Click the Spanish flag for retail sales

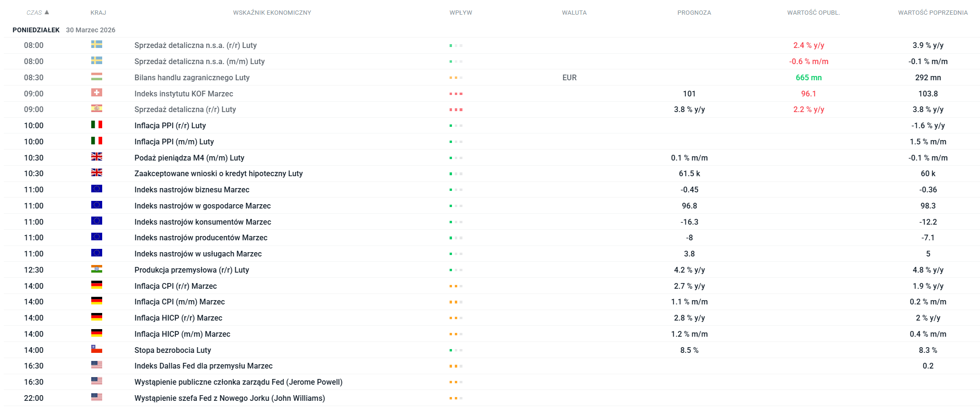[96, 109]
